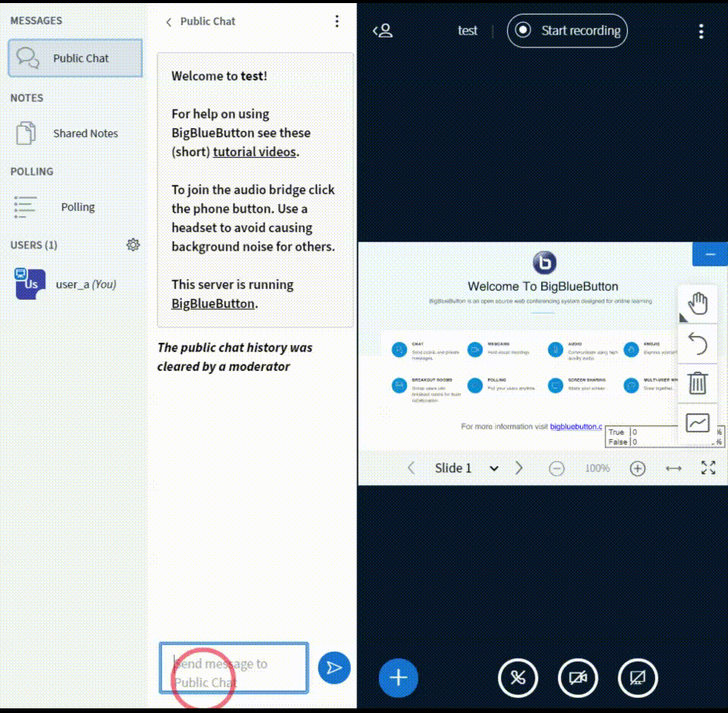Start screen sharing from the bottom bar
Screen dimensions: 728x713
click(x=638, y=678)
